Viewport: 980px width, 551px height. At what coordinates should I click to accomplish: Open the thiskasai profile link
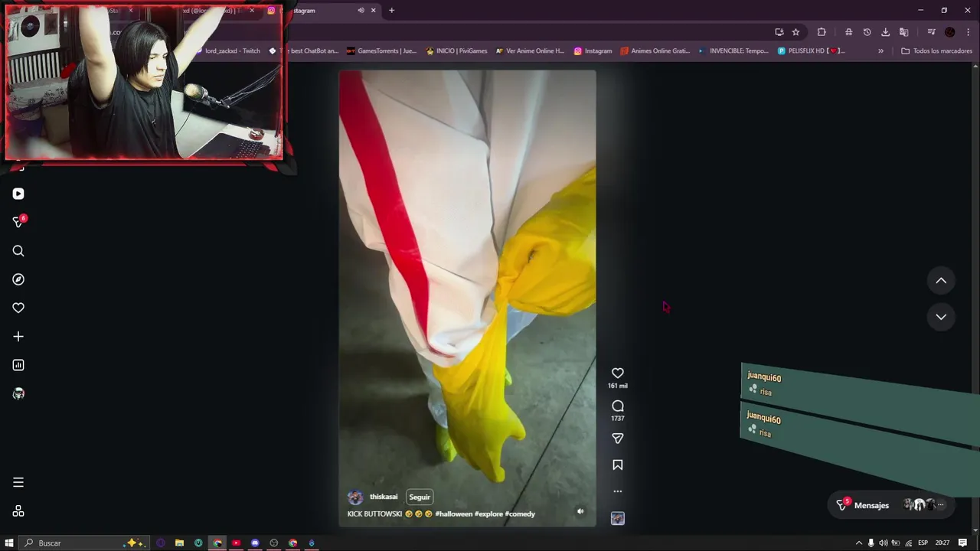384,497
